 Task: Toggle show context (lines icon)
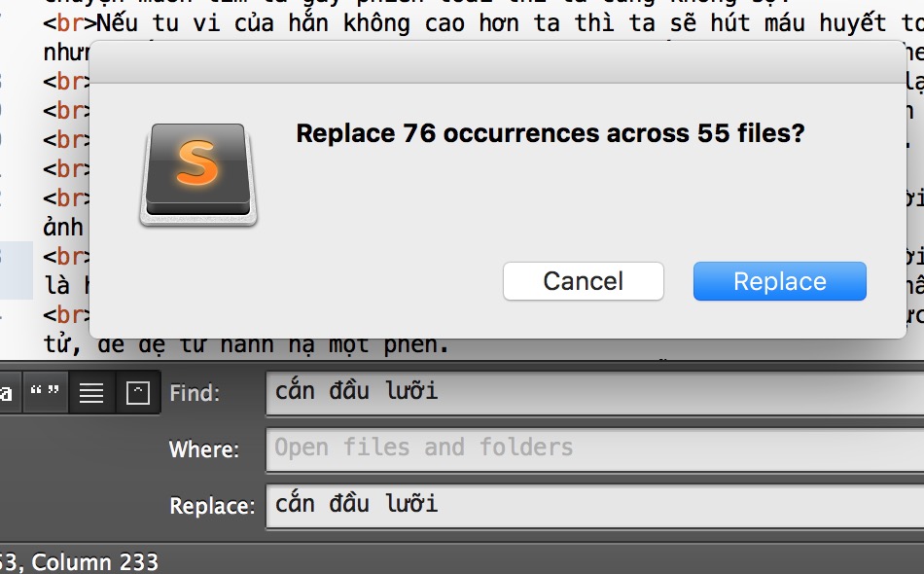tap(91, 393)
